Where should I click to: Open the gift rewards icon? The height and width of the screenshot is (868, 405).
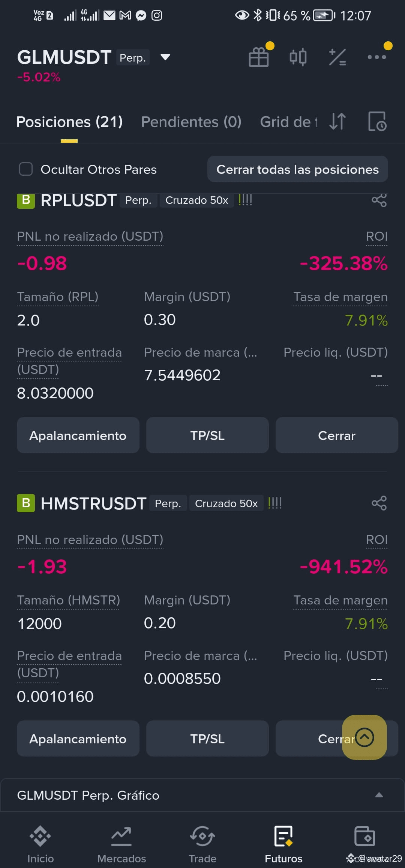[x=259, y=57]
